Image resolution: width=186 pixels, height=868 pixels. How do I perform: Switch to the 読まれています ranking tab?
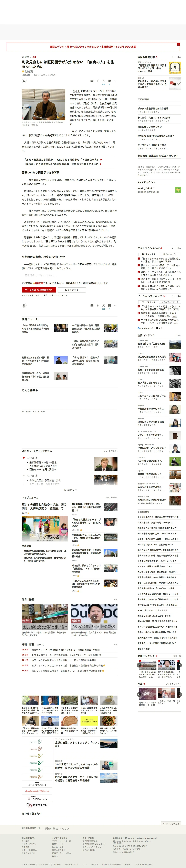pos(149,254)
